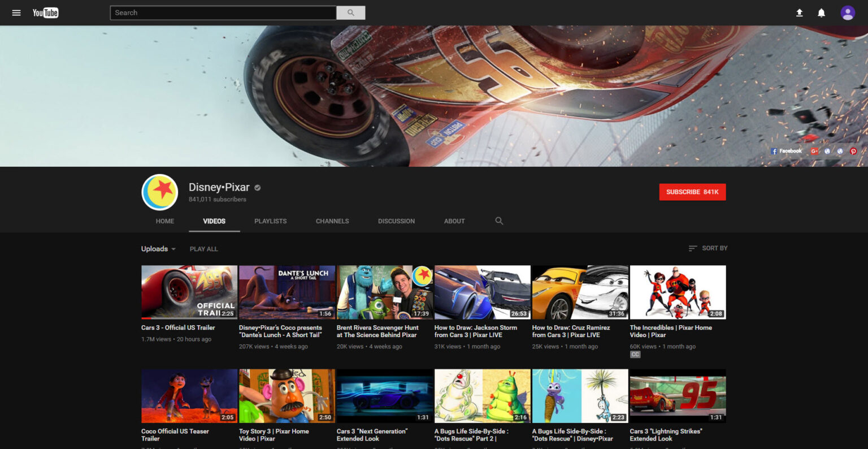Open the hamburger guide menu
This screenshot has width=868, height=449.
(x=16, y=12)
